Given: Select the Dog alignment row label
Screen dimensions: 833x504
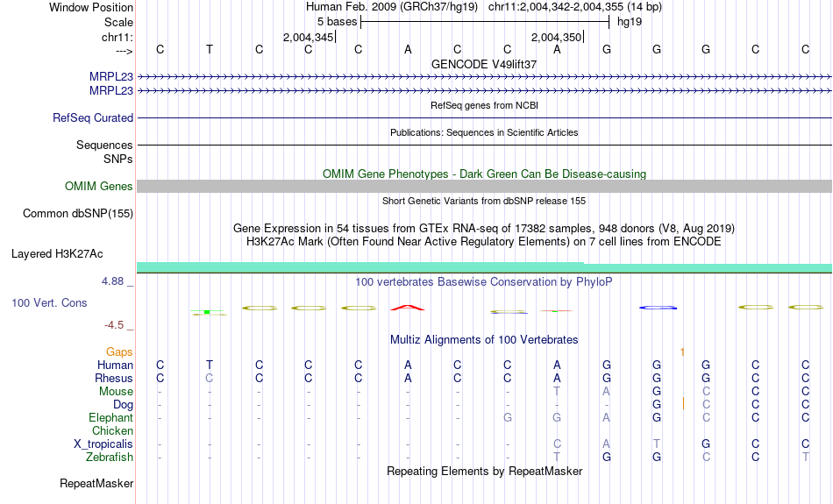Looking at the screenshot, I should [x=123, y=405].
